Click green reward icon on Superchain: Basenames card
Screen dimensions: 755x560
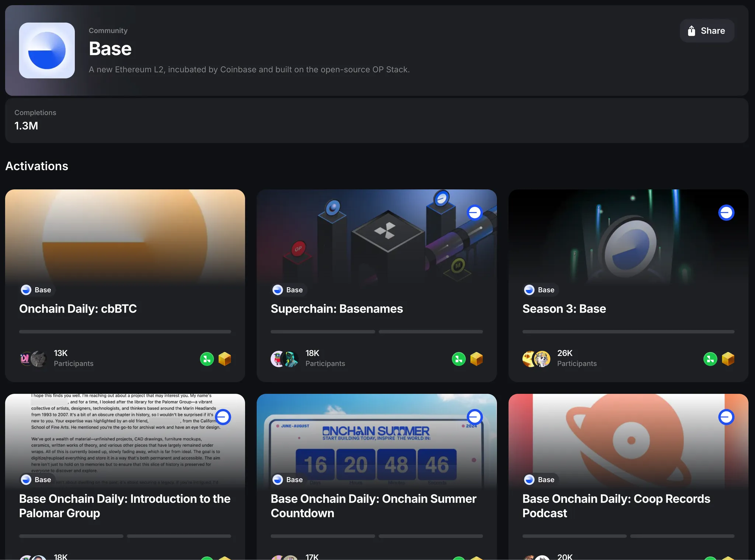pyautogui.click(x=459, y=359)
